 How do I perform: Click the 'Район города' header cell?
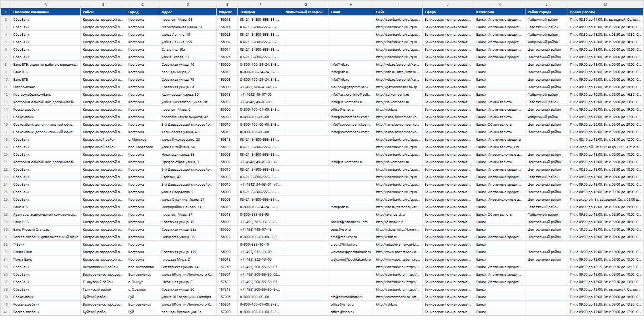[x=547, y=12]
